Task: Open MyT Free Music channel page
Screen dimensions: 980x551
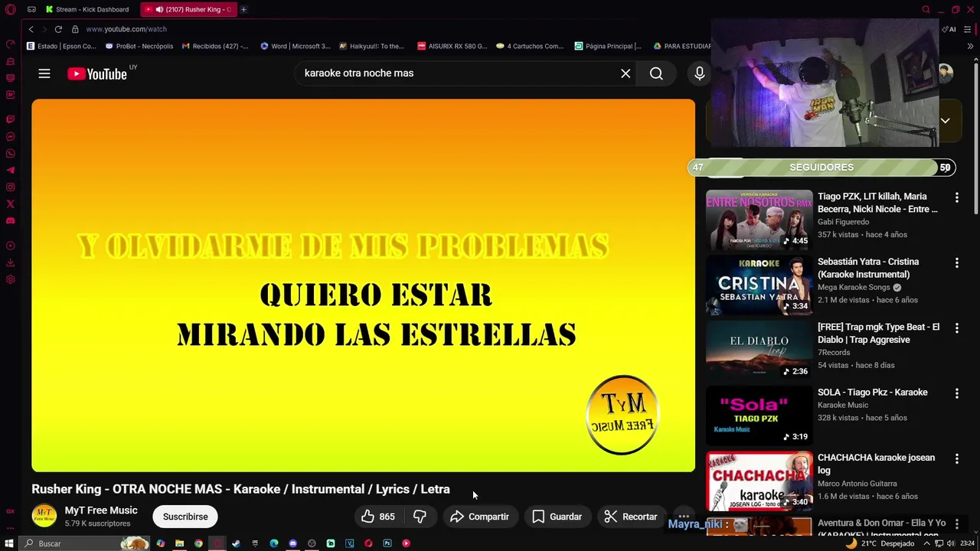Action: coord(101,510)
